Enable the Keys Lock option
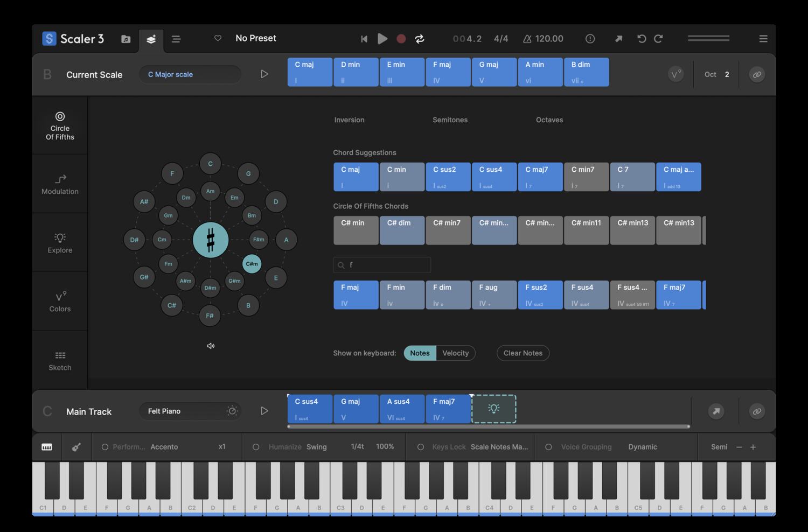Viewport: 808px width, 532px height. click(x=420, y=447)
